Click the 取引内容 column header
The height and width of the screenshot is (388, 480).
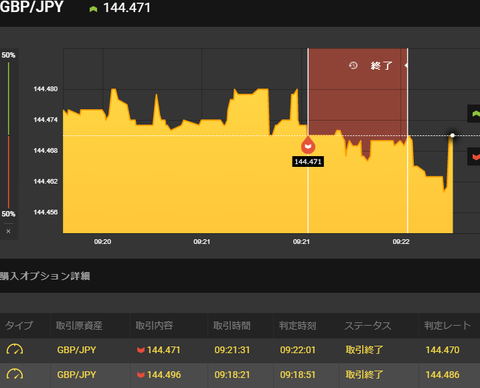[x=154, y=325]
